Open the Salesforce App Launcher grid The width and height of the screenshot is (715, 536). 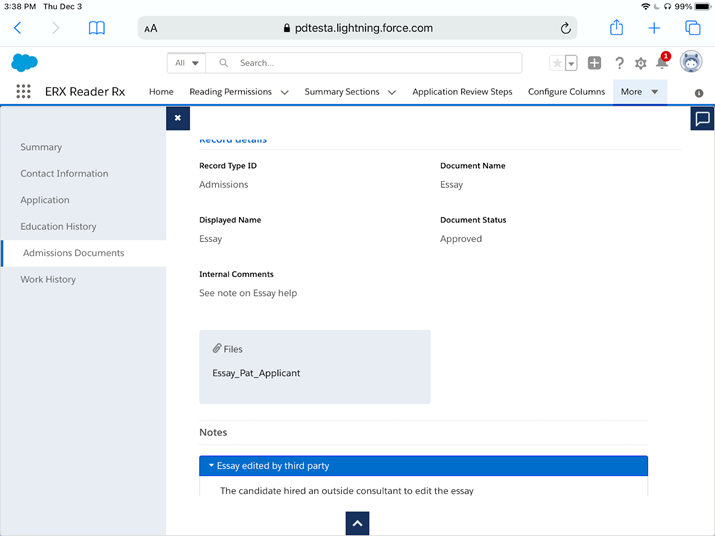coord(23,92)
